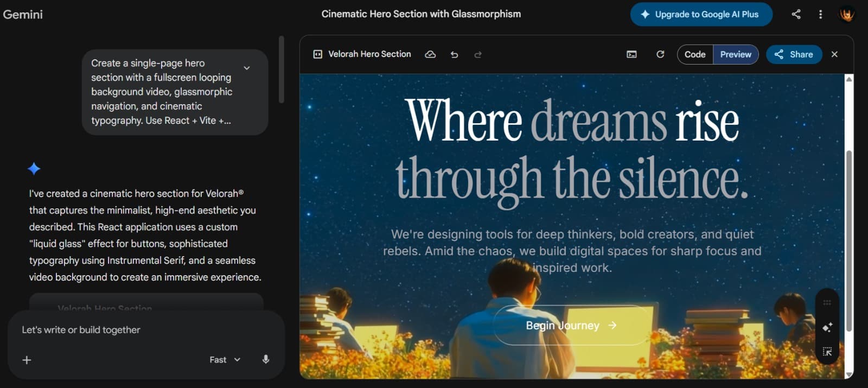This screenshot has height=388, width=868.
Task: Click the Velorah Hero Section canvas icon
Action: coord(318,54)
